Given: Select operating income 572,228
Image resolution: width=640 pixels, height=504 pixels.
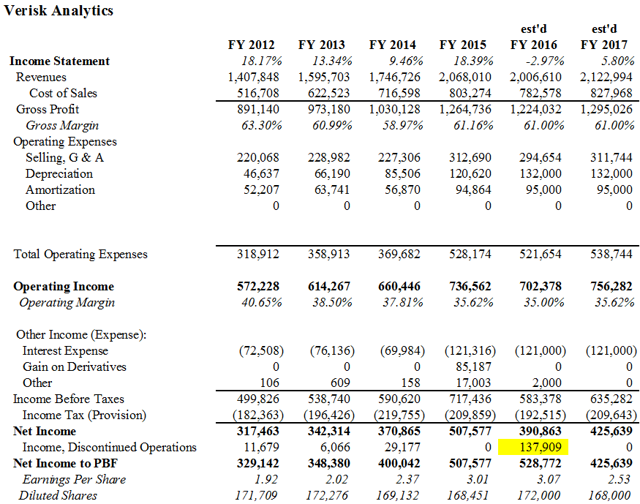Looking at the screenshot, I should pyautogui.click(x=258, y=286).
